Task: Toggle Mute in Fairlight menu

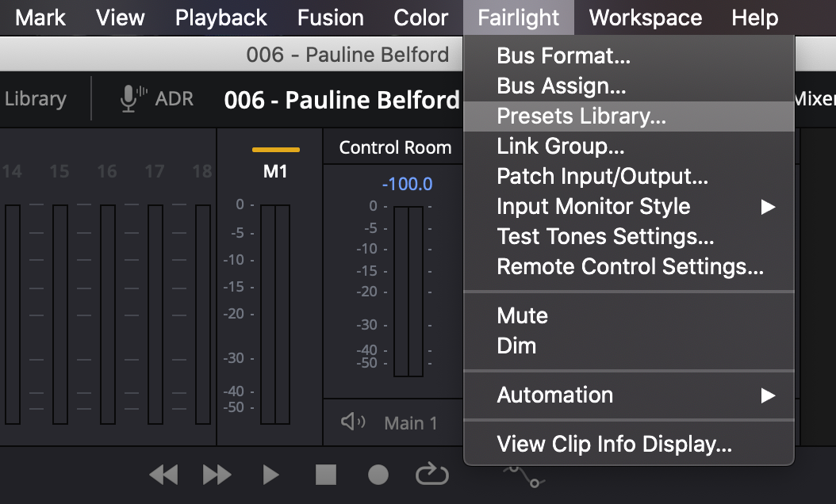Action: [x=629, y=316]
